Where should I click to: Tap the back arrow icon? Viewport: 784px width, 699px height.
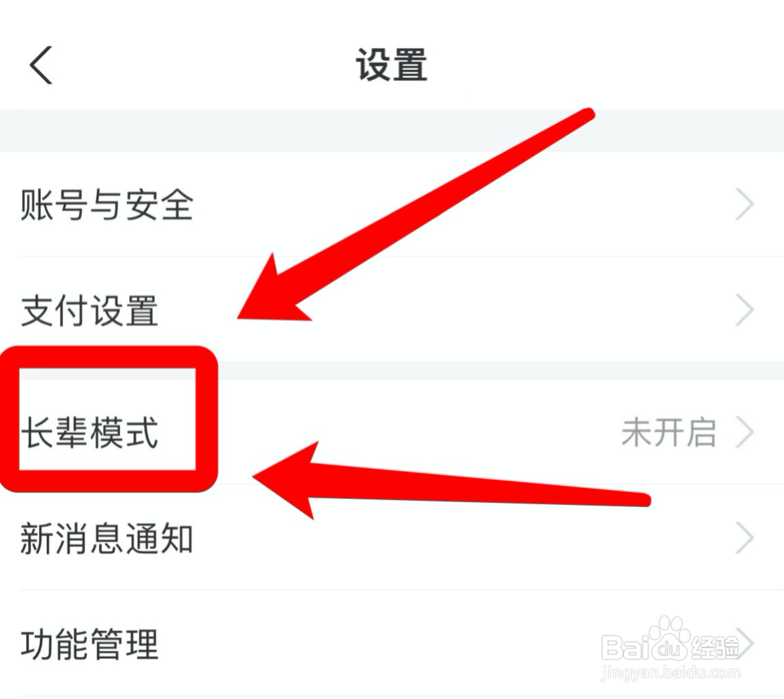[x=41, y=65]
